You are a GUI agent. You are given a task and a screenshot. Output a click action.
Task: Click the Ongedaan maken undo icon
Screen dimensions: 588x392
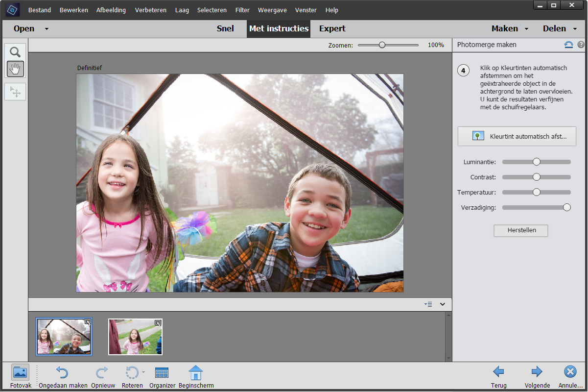62,373
